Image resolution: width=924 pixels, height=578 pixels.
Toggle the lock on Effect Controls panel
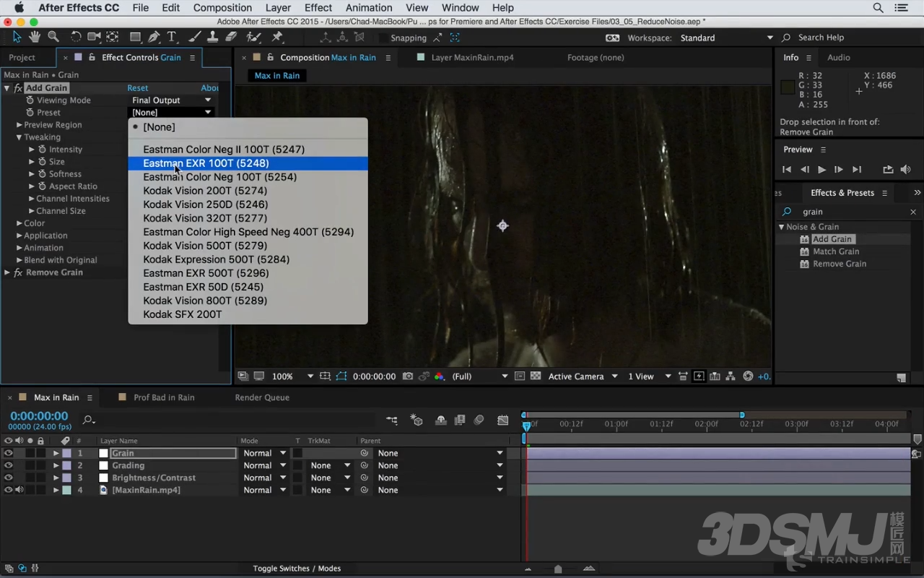90,58
